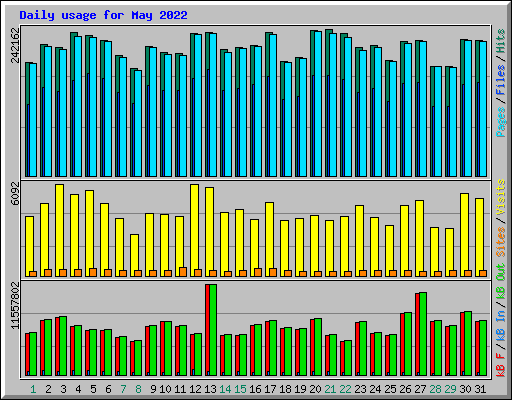Click day 28 on the x-axis
Image resolution: width=512 pixels, height=400 pixels.
435,389
